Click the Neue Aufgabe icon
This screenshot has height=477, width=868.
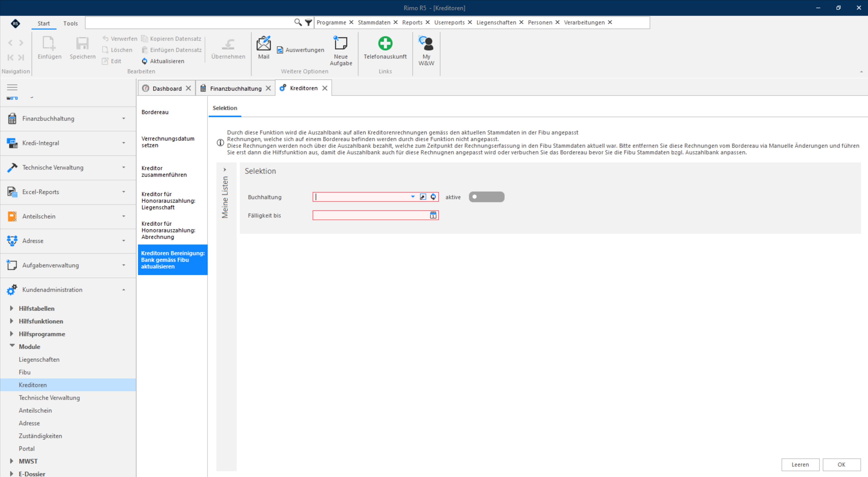tap(341, 43)
